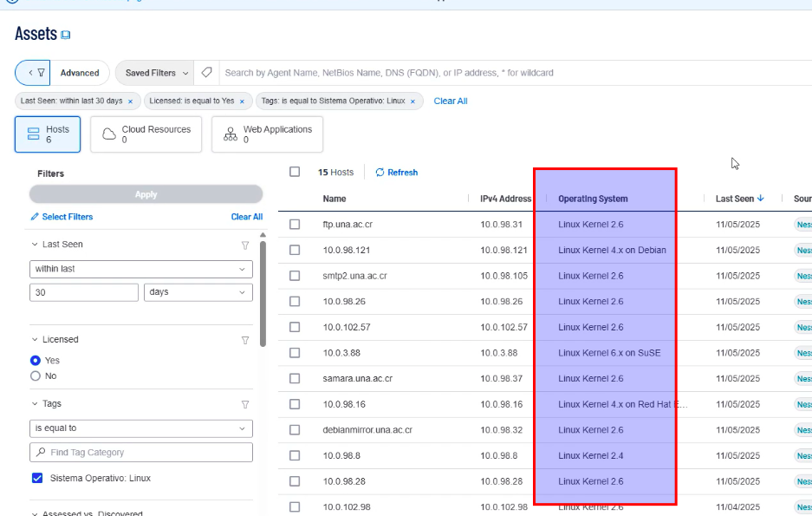Click the icon beside the Assets title

(x=66, y=36)
